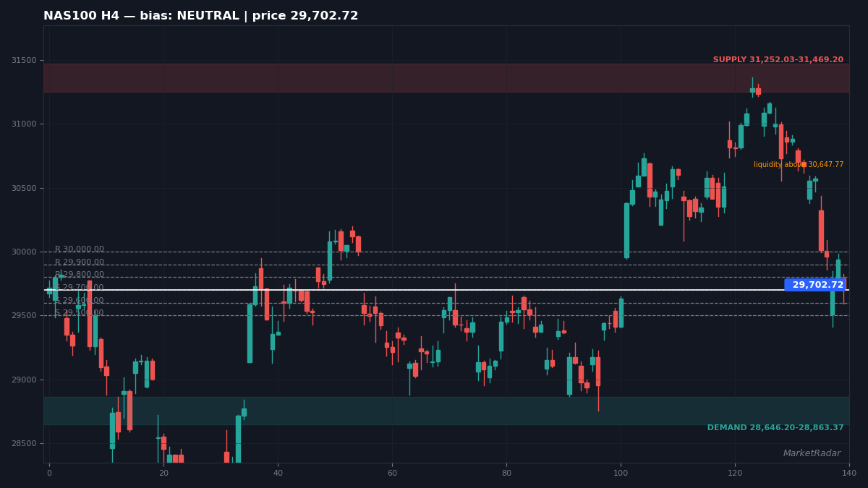Click the 29000 price axis tick
Screen dimensions: 868x488
click(24, 380)
